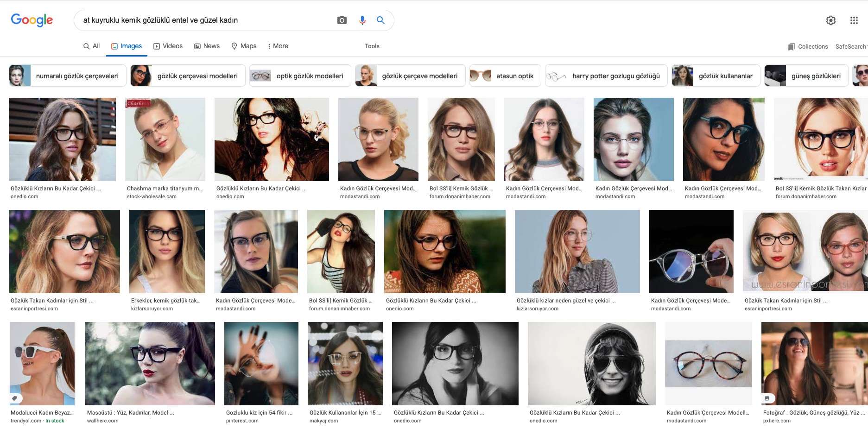Click 'Gözlük Kullananlar İçin 15' title
Viewport: 868px width, 428px height.
point(345,413)
